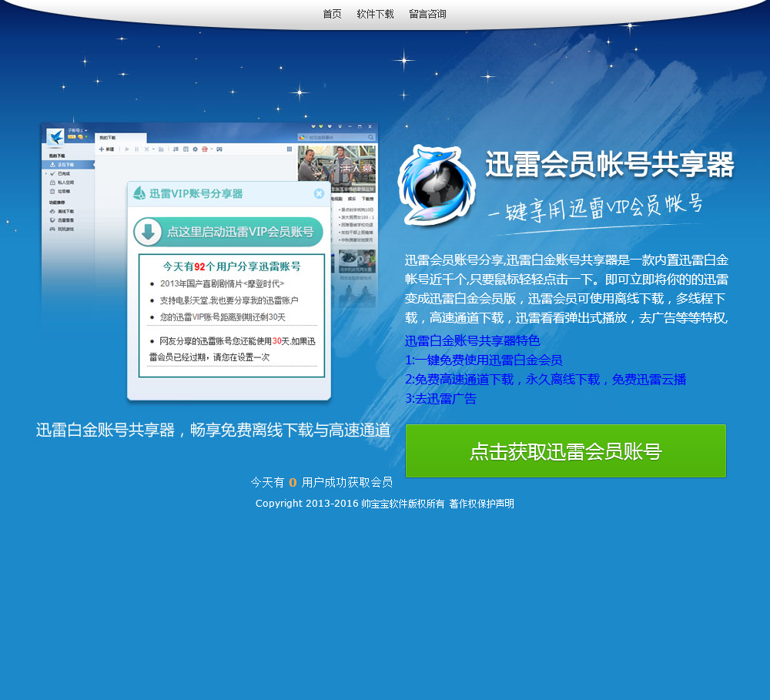Click the 我的下载 tab in Thunder window
Screen dimensions: 770x700
coord(121,138)
